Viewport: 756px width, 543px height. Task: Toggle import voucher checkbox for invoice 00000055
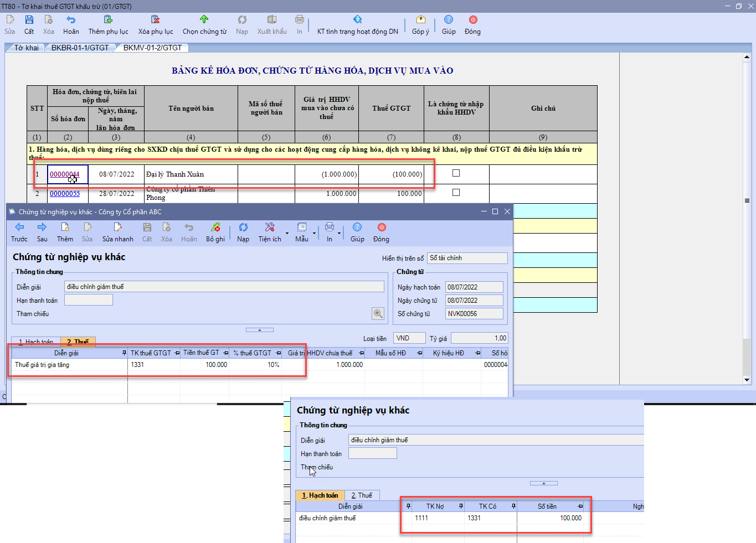456,193
